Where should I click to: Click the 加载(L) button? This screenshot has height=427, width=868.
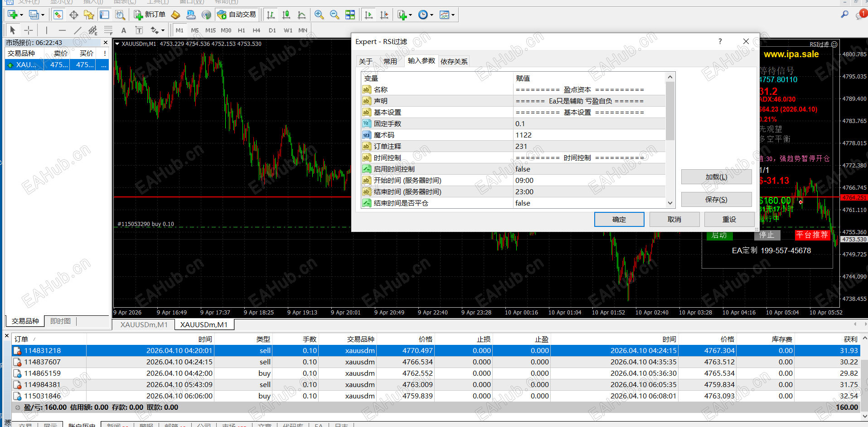coord(717,177)
